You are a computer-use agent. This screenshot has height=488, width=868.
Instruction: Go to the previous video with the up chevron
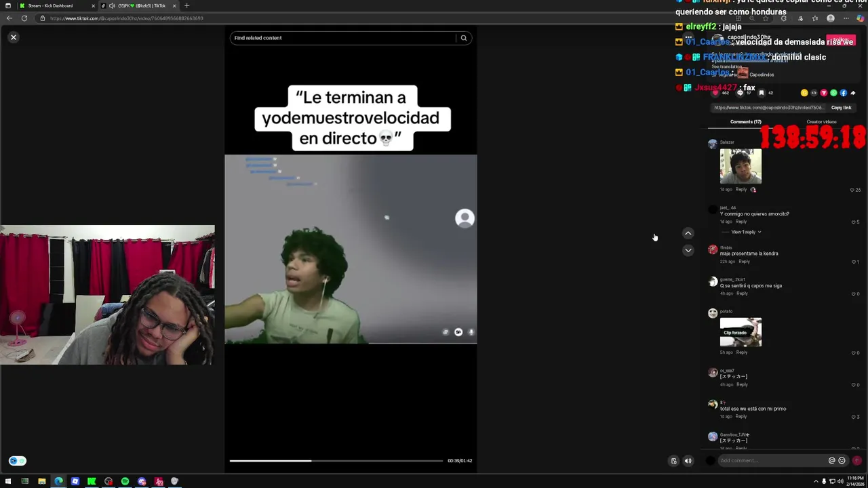[688, 233]
